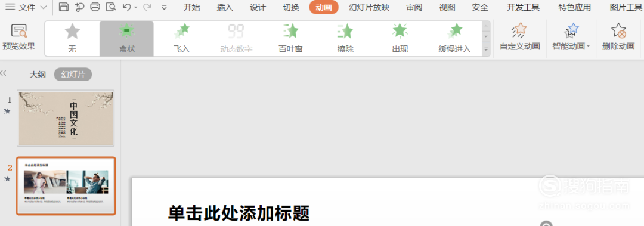Open the 特色应用 tab
This screenshot has height=226, width=644.
point(575,7)
